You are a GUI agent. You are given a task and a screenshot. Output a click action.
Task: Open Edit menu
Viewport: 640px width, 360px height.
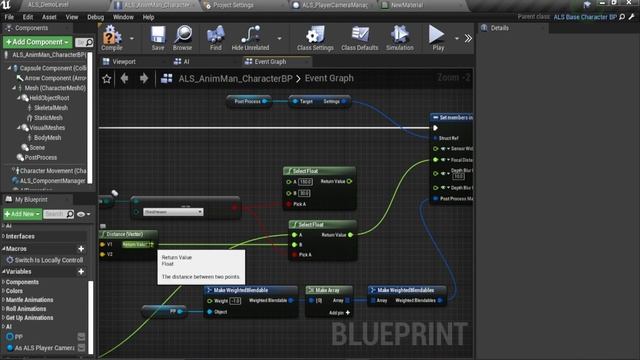(28, 17)
